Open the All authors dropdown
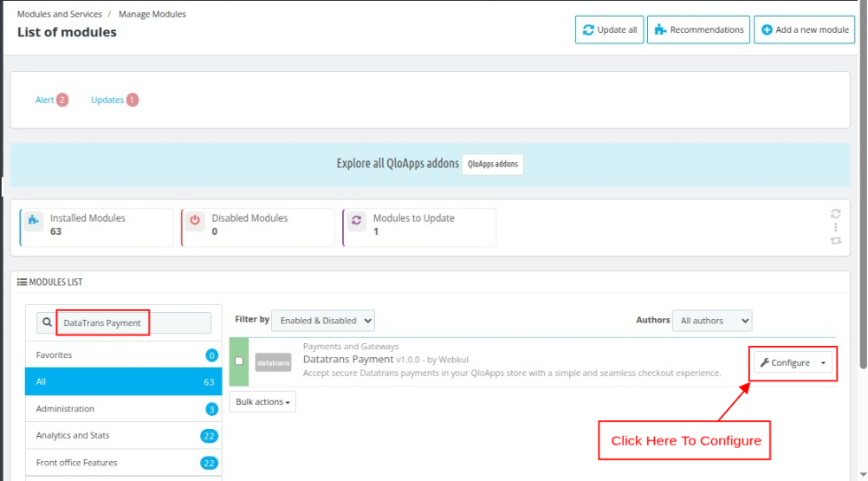 click(x=712, y=321)
